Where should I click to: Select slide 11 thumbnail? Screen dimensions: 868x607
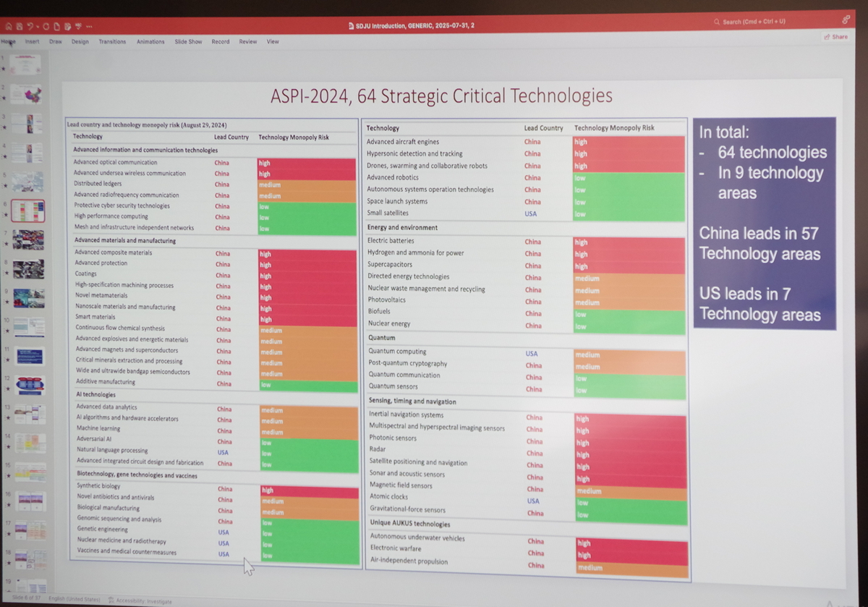(x=30, y=356)
